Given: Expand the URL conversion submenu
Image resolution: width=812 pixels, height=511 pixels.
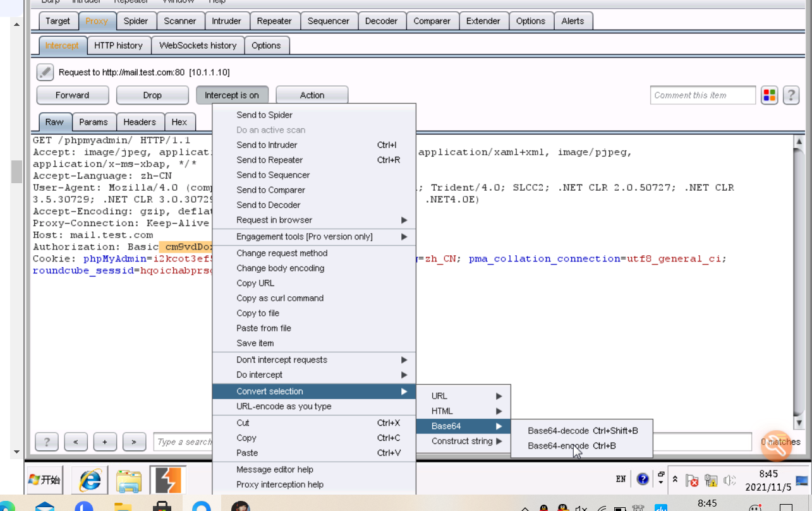Looking at the screenshot, I should tap(463, 396).
